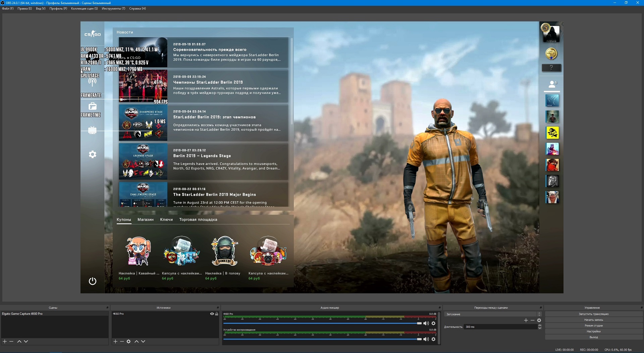Viewport: 644px width, 353px height.
Task: Click the Торговая площадка tab in preview
Action: [198, 220]
